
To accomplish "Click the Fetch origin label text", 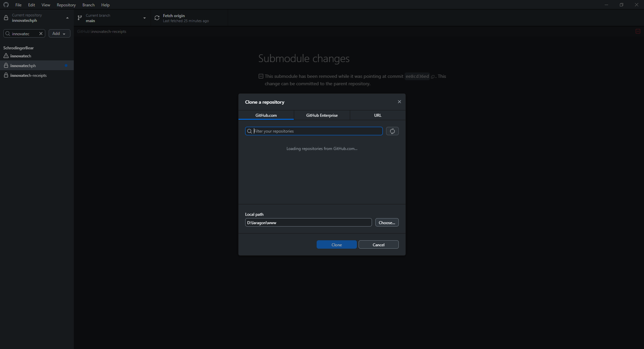I will pos(174,15).
